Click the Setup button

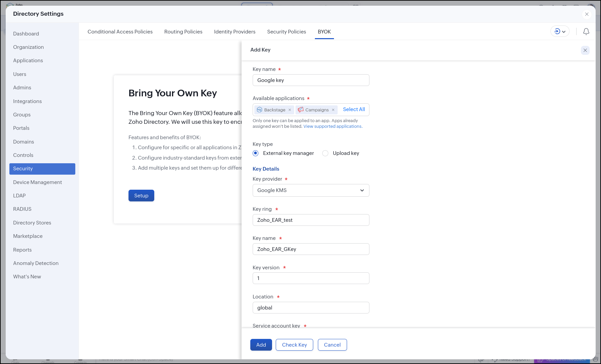tap(141, 196)
